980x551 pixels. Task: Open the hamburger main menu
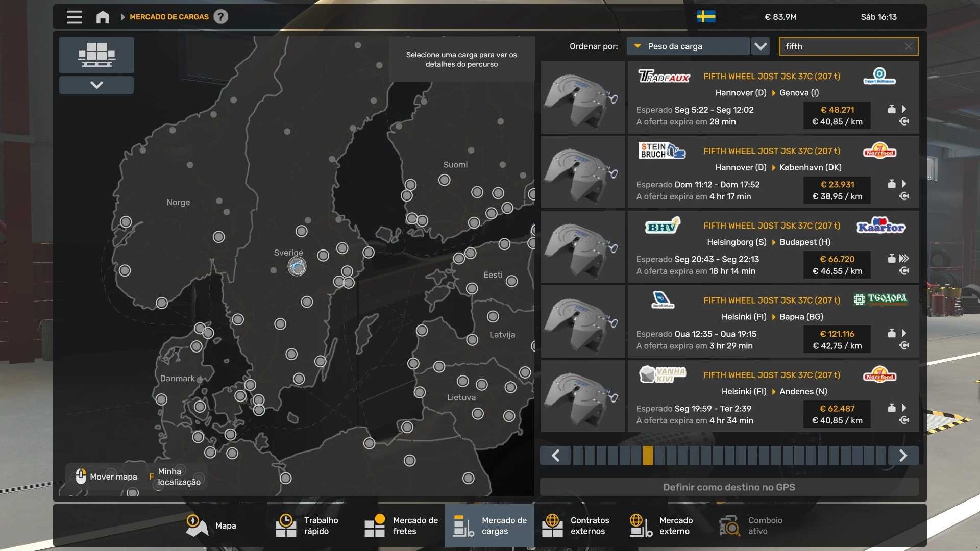click(x=74, y=17)
